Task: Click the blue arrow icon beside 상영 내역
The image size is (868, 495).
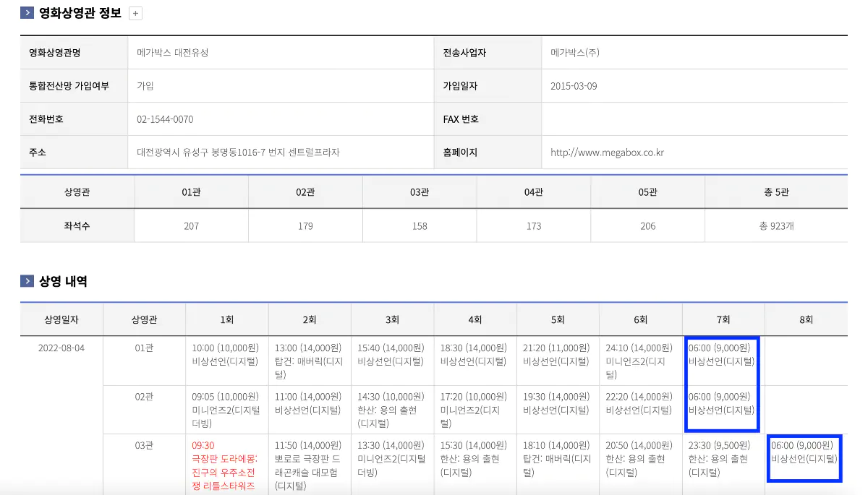Action: [26, 282]
